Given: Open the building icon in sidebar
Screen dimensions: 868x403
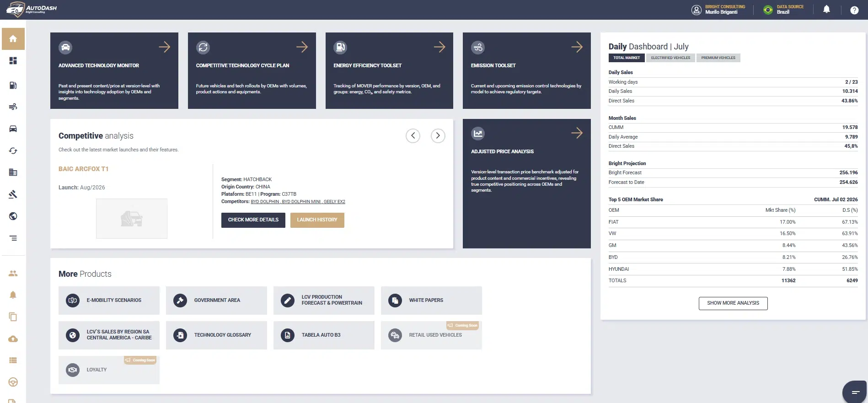Looking at the screenshot, I should (13, 172).
